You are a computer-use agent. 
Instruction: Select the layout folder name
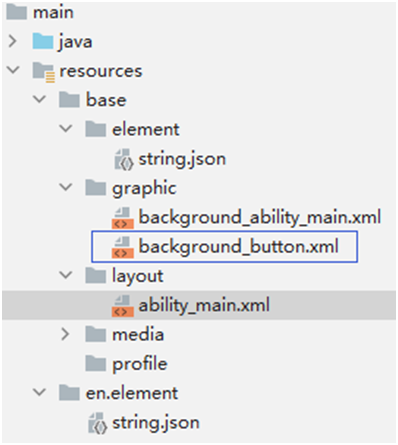click(138, 277)
